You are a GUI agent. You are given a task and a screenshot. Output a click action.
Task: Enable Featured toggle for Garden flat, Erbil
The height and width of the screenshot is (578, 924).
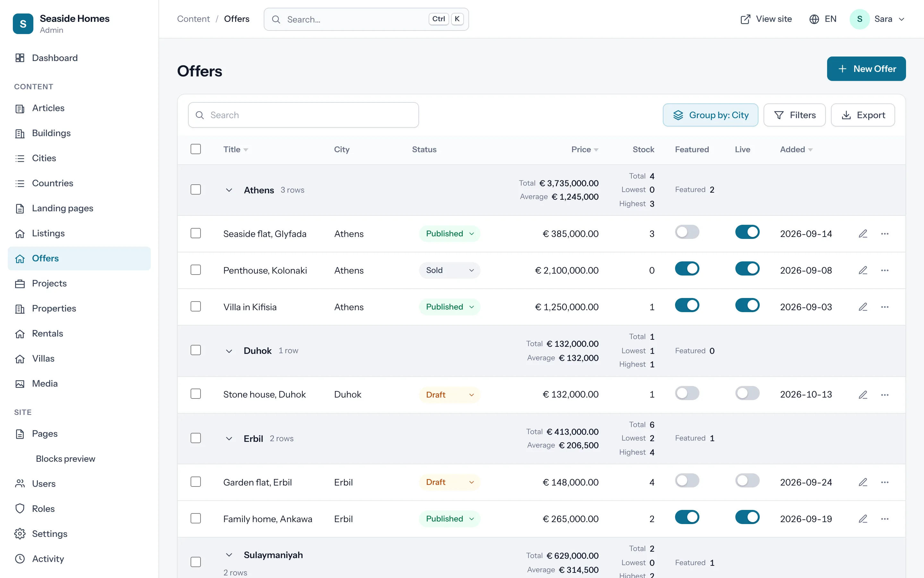click(687, 480)
